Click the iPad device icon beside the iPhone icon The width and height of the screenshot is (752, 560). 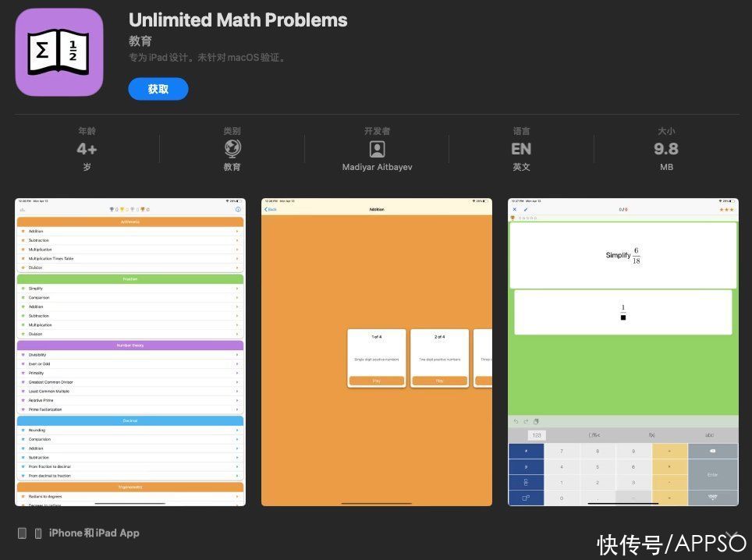coord(22,533)
